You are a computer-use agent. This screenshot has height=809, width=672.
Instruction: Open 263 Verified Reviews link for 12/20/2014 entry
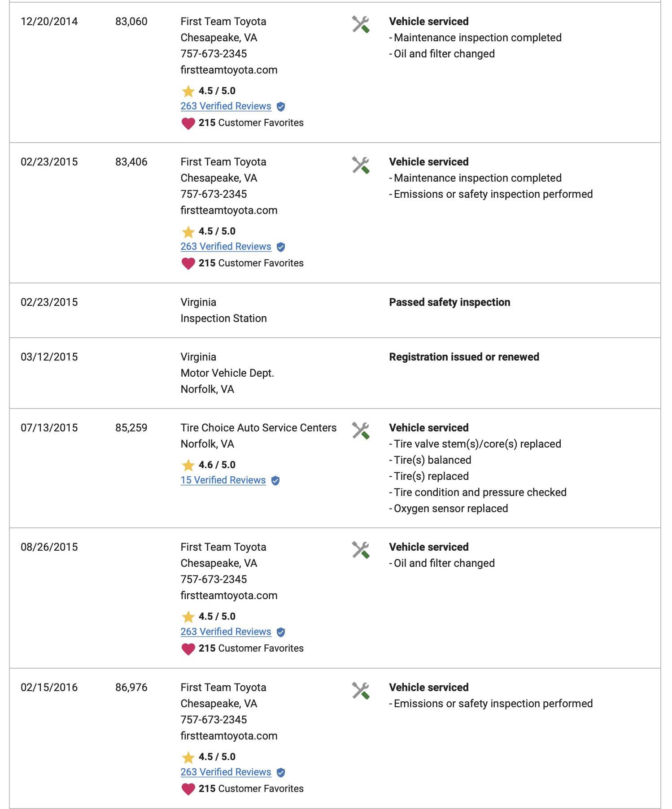[226, 106]
